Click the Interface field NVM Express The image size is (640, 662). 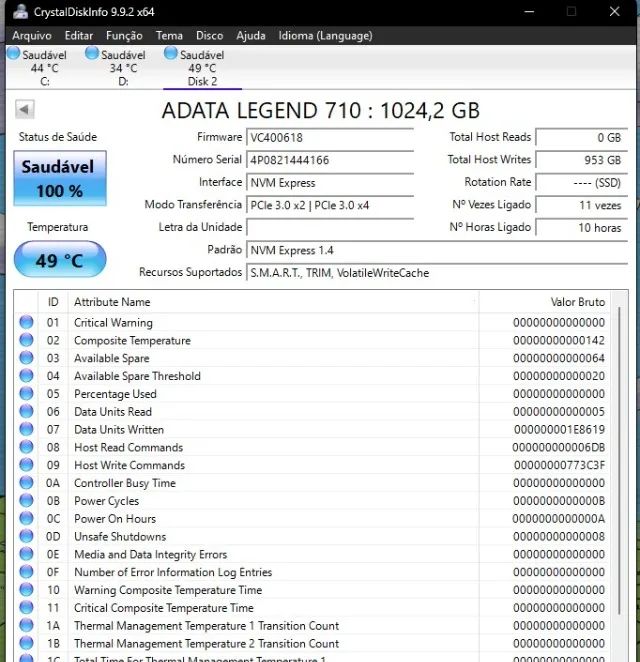pyautogui.click(x=330, y=182)
